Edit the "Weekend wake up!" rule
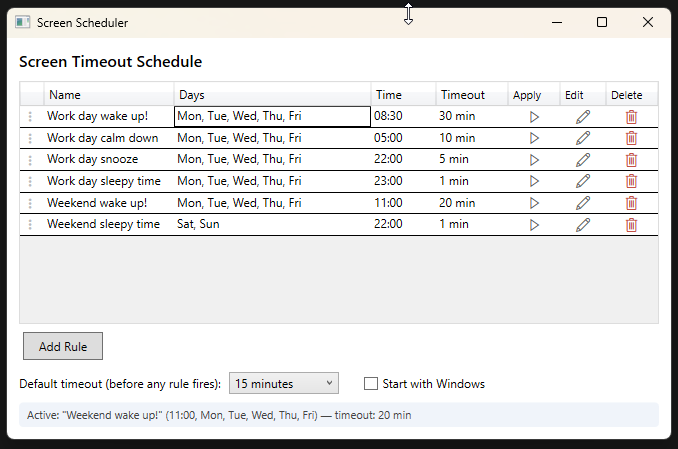678x449 pixels. click(x=583, y=203)
